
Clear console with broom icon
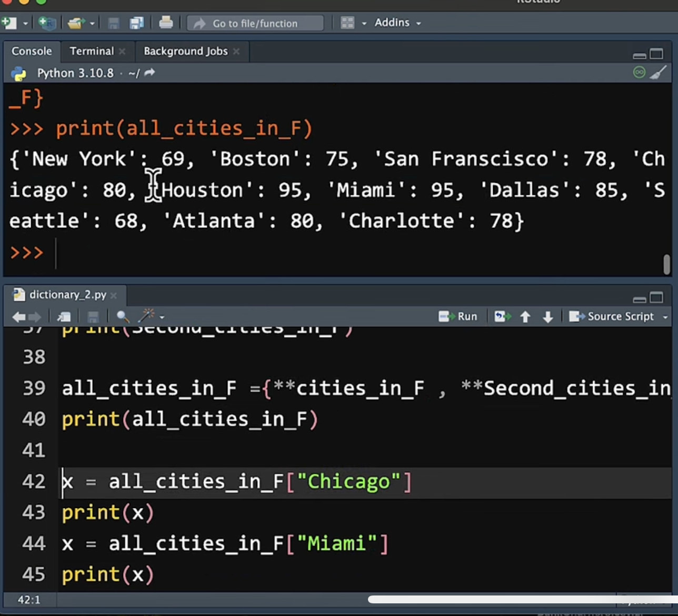point(658,73)
